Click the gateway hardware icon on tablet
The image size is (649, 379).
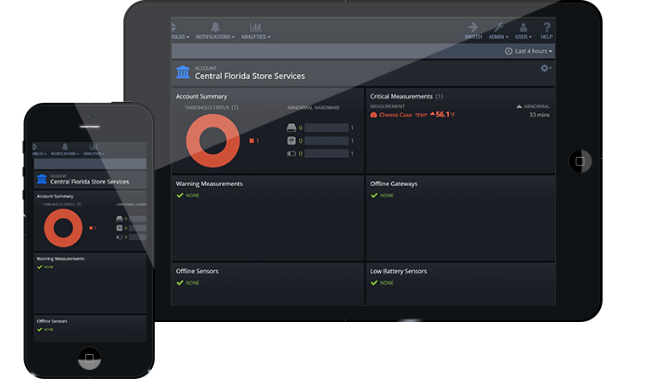coord(291,128)
